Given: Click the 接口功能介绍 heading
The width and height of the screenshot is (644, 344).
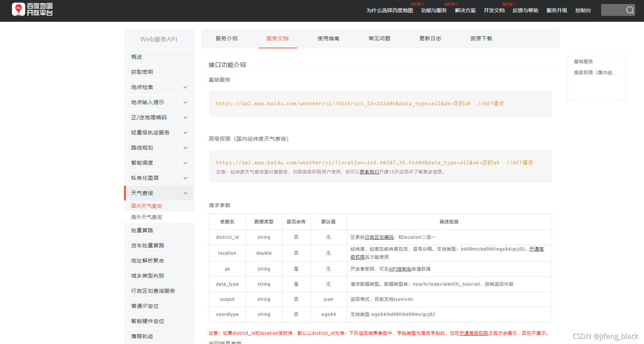Looking at the screenshot, I should [227, 65].
